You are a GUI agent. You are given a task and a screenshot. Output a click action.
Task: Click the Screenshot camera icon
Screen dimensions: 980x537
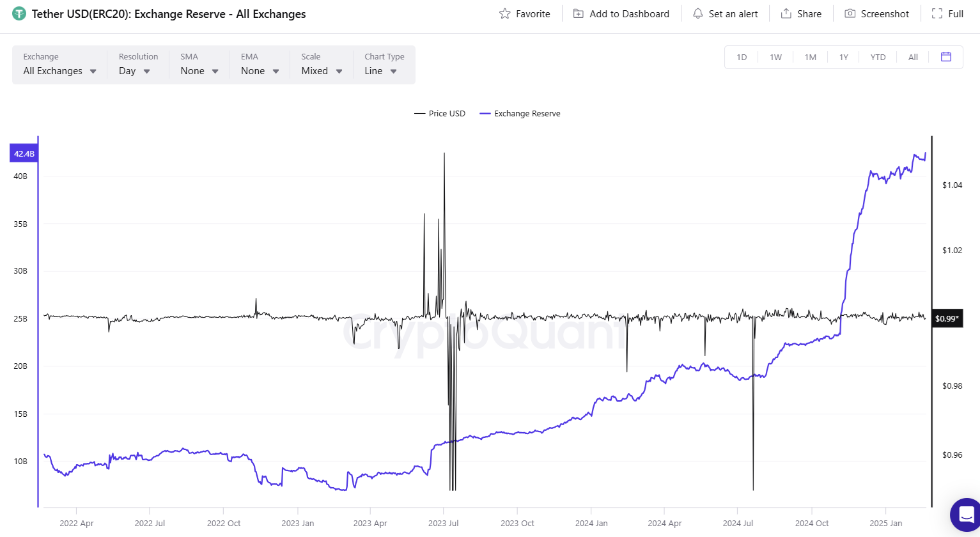tap(850, 13)
